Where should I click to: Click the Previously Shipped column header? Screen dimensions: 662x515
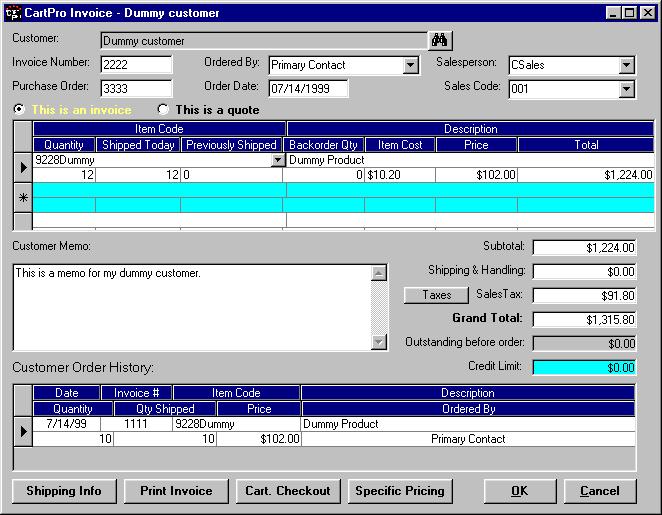click(x=231, y=145)
